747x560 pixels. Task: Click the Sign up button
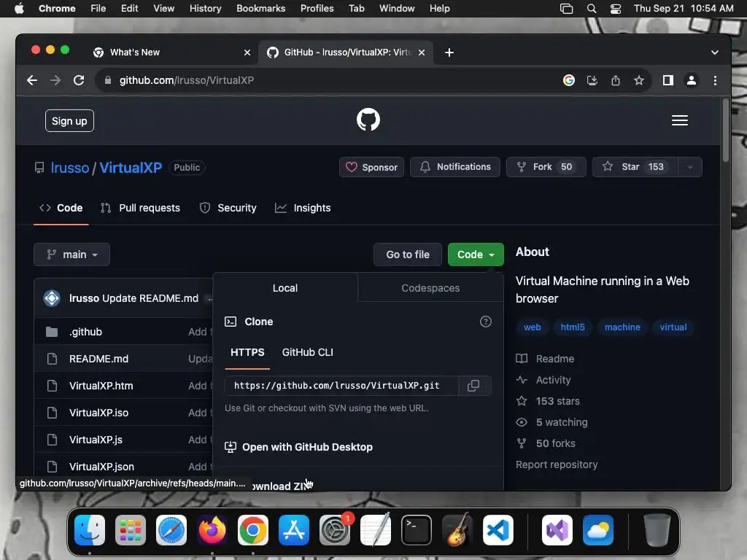tap(69, 121)
